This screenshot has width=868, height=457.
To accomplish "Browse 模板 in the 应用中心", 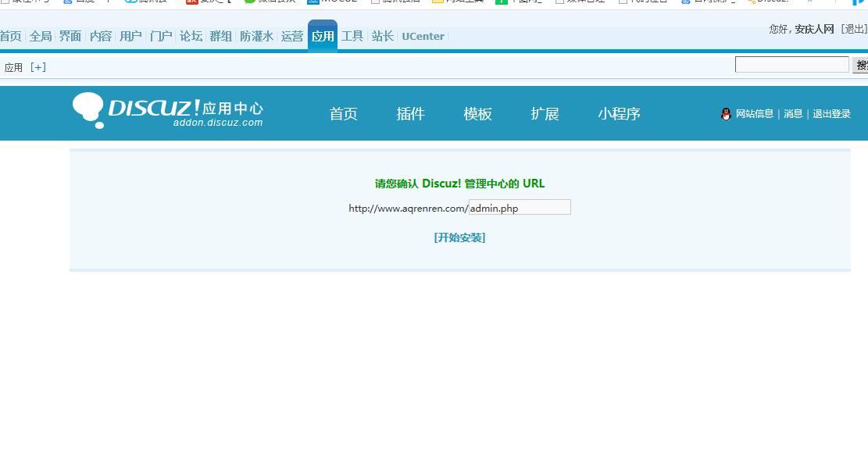I will pyautogui.click(x=477, y=114).
